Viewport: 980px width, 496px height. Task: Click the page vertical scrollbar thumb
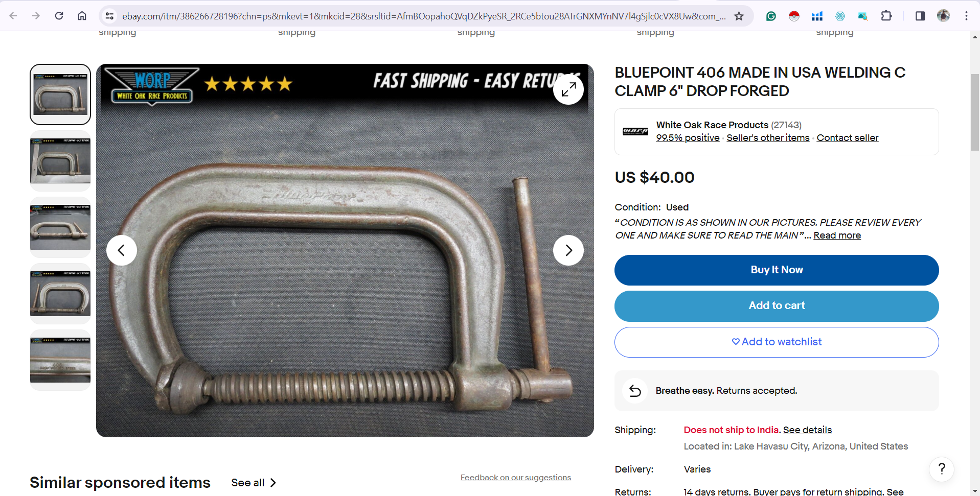[x=975, y=112]
